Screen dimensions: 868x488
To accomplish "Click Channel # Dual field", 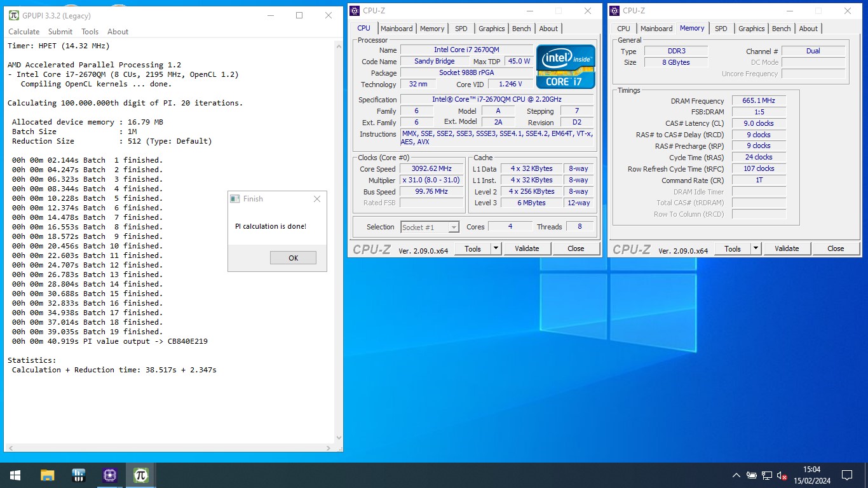I will tap(813, 51).
